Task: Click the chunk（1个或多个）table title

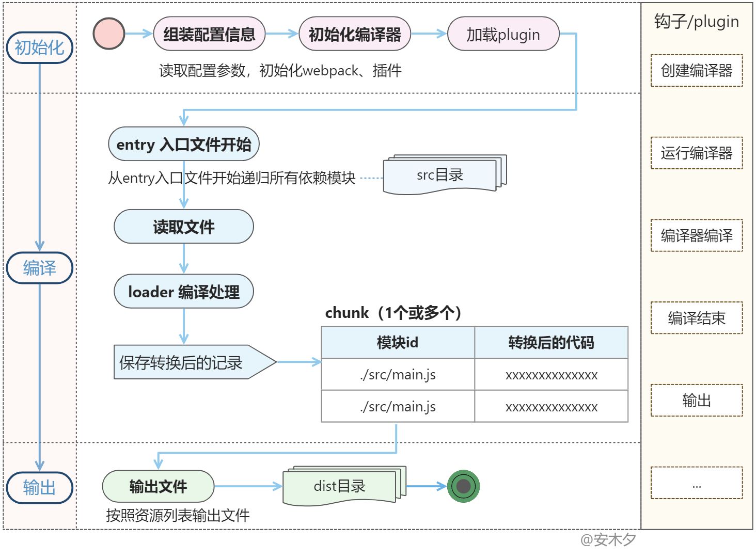Action: click(x=394, y=312)
